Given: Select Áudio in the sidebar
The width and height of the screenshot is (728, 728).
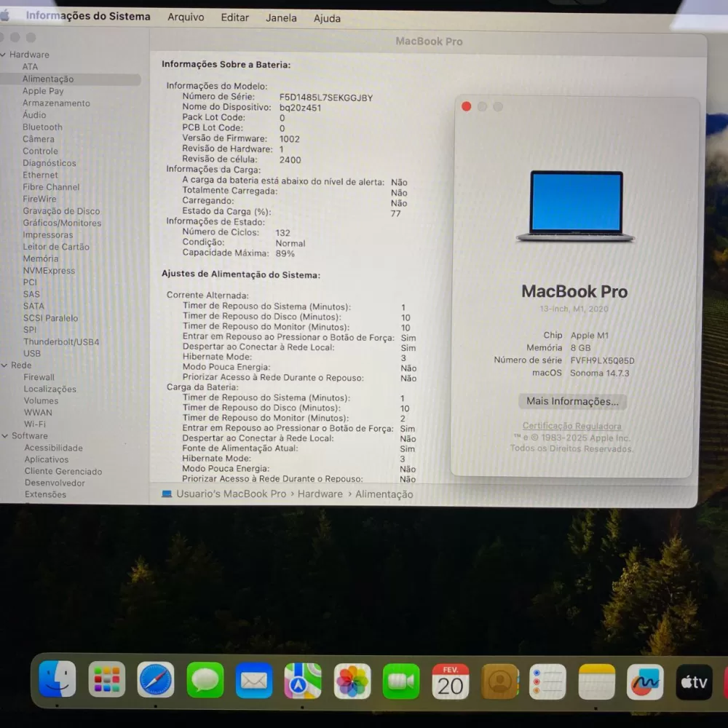Looking at the screenshot, I should pos(34,115).
